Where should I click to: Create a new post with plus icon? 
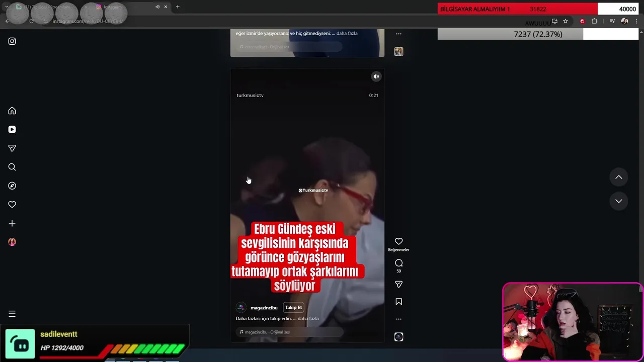(12, 223)
